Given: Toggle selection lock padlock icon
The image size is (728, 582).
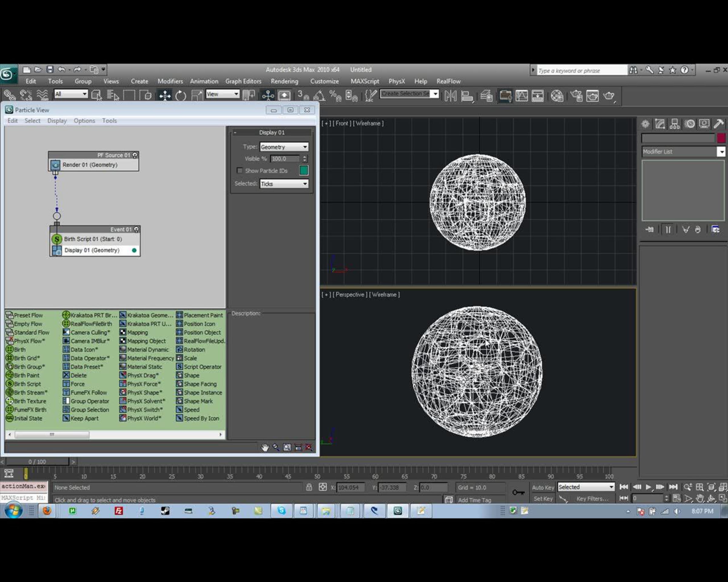Looking at the screenshot, I should 308,487.
